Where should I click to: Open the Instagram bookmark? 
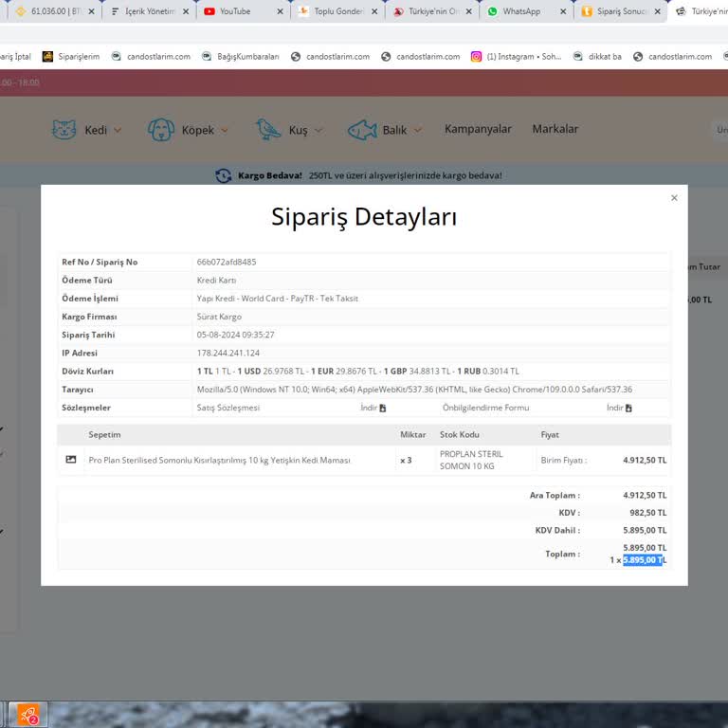tap(516, 57)
